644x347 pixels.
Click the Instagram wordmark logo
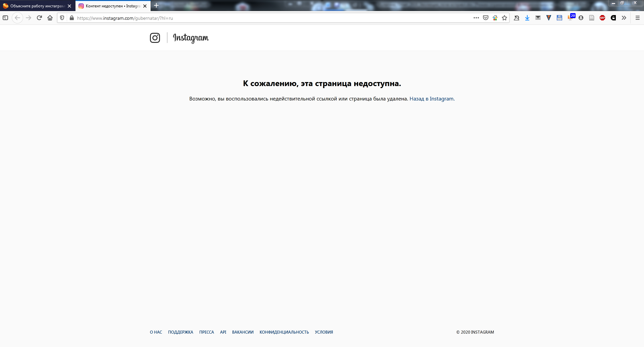191,38
